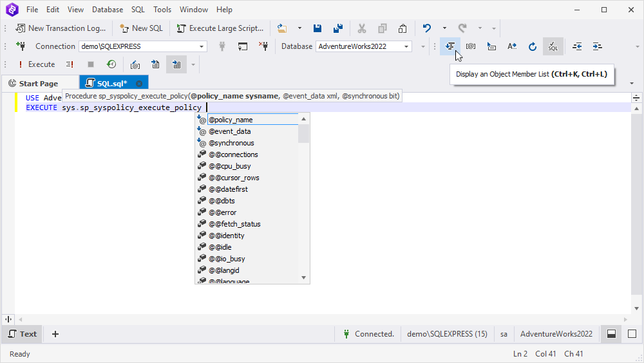Toggle the SQL syntax check button
The height and width of the screenshot is (363, 644).
point(553,46)
